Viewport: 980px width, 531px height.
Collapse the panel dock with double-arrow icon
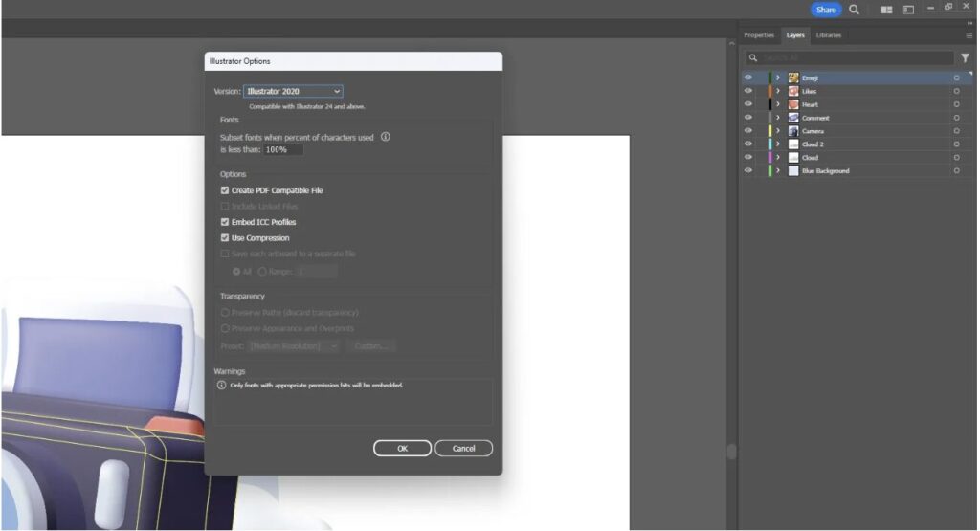pos(969,23)
